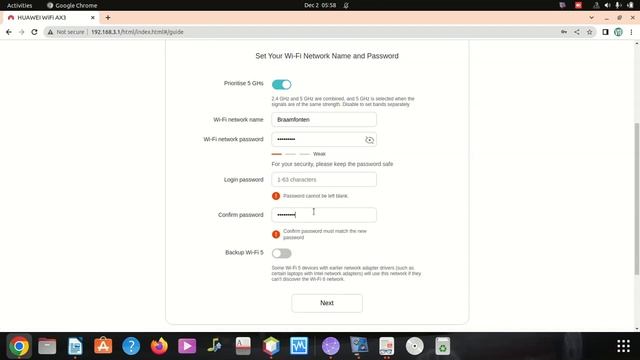Show Wi-Fi password with eye icon
Screen dimensions: 640x360
(369, 140)
